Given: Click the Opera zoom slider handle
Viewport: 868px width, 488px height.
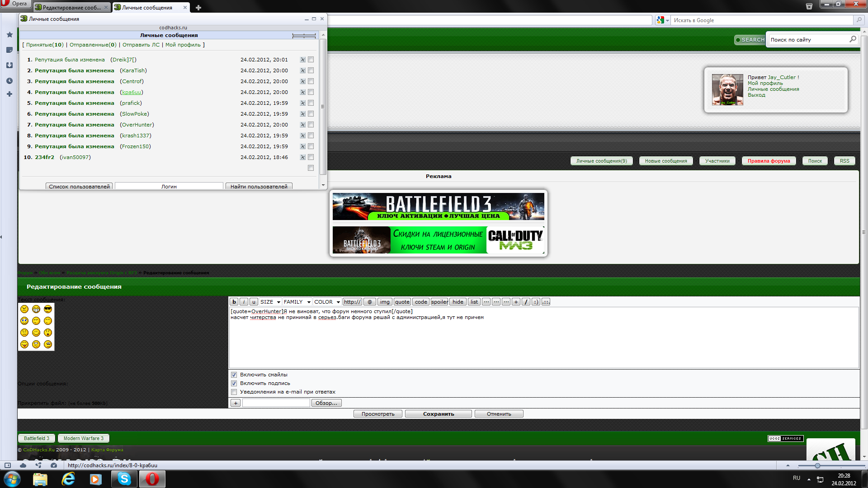Looking at the screenshot, I should (x=817, y=465).
